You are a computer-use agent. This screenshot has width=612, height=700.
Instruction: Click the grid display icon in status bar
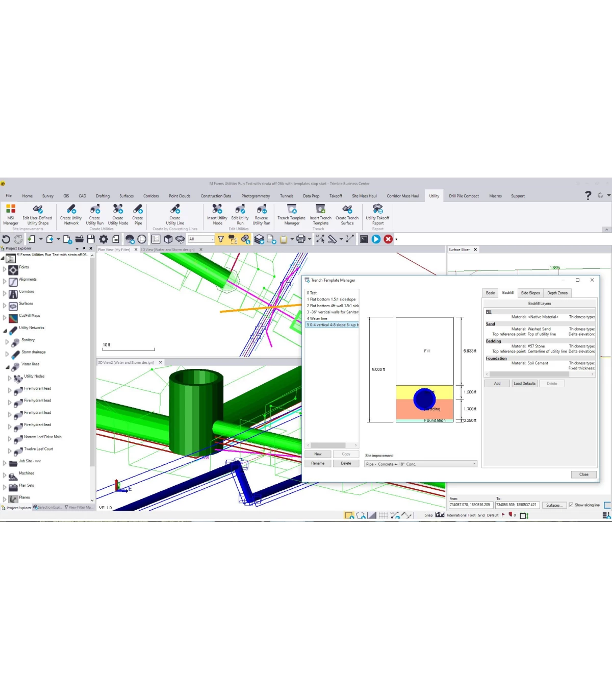[x=383, y=515]
